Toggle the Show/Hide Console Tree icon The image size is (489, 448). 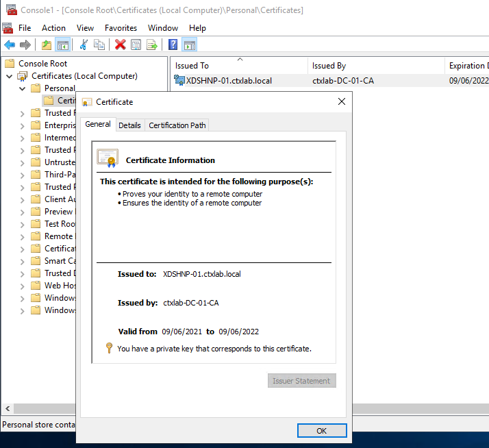click(63, 45)
